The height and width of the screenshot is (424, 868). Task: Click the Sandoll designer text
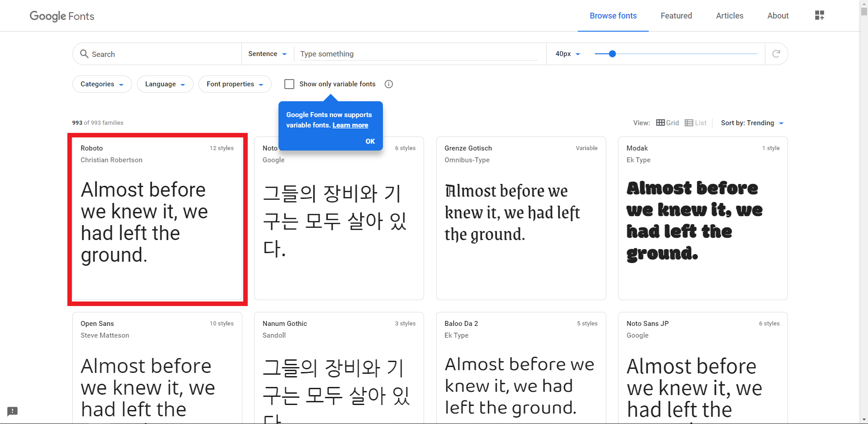274,335
